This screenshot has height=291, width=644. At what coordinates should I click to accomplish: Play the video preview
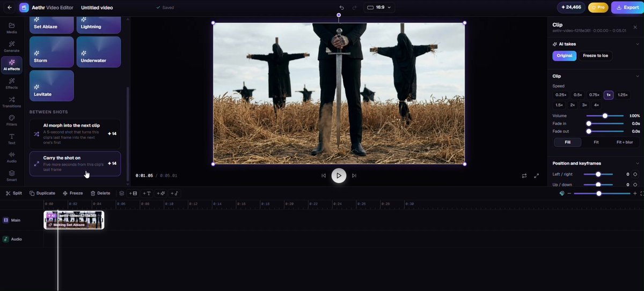click(339, 175)
